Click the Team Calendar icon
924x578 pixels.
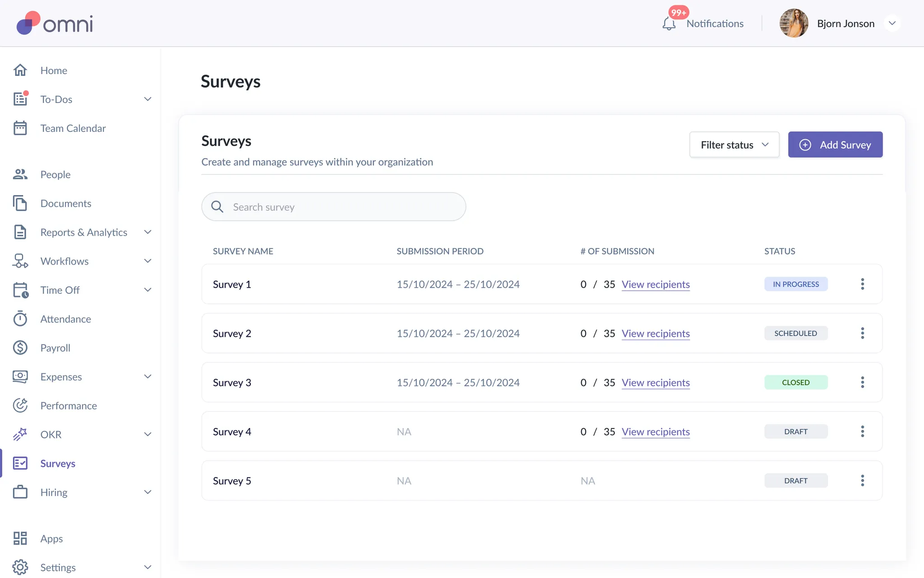point(20,128)
